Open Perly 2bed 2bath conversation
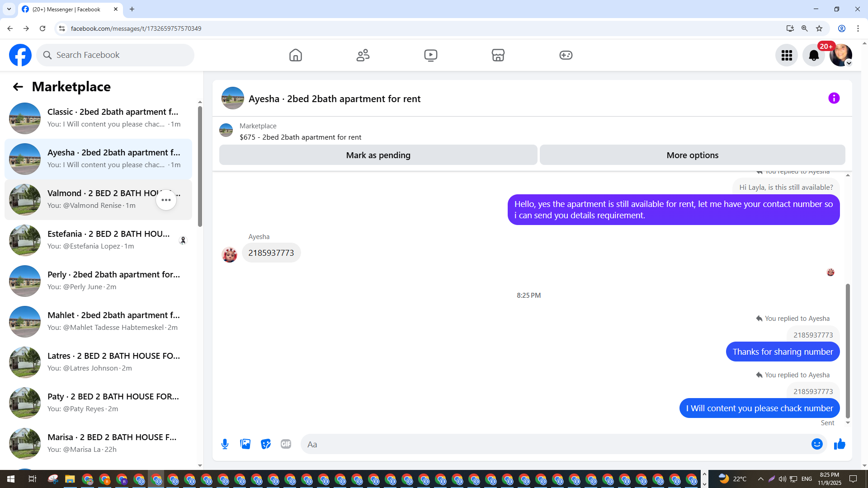 (98, 281)
